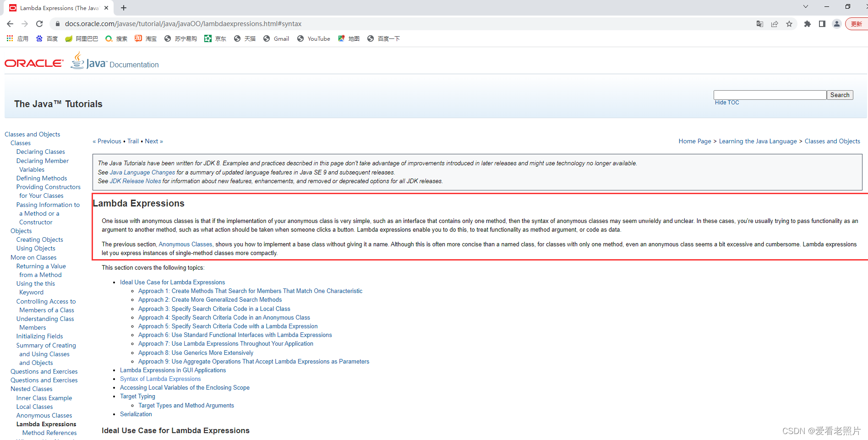Image resolution: width=868 pixels, height=440 pixels.
Task: Go back to the previous browser page
Action: (x=10, y=24)
